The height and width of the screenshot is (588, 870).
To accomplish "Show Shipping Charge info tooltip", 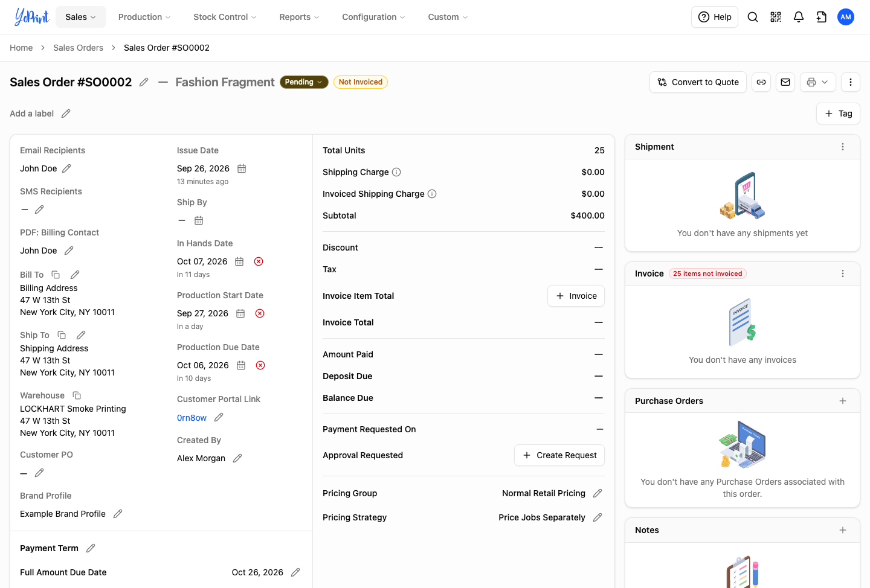I will pyautogui.click(x=396, y=172).
